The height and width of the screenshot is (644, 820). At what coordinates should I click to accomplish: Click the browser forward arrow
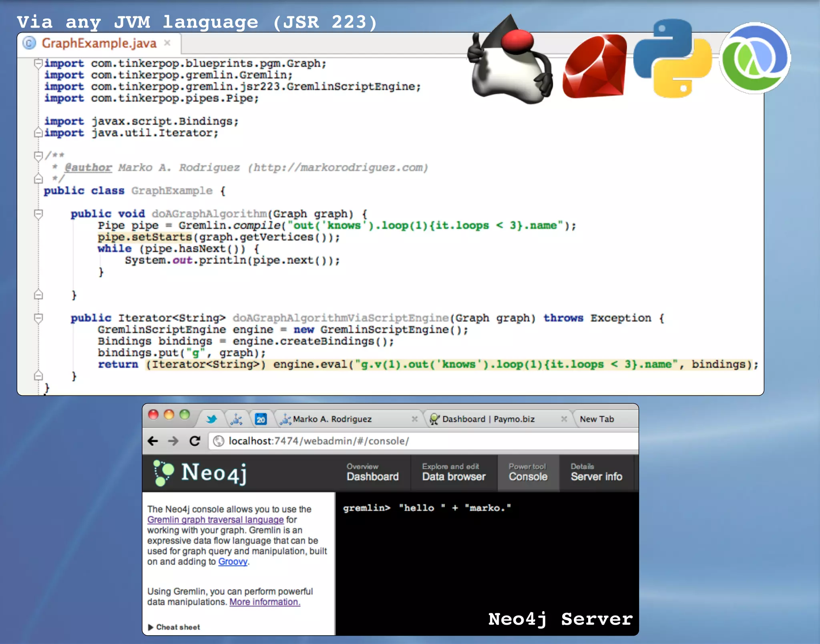pos(173,441)
